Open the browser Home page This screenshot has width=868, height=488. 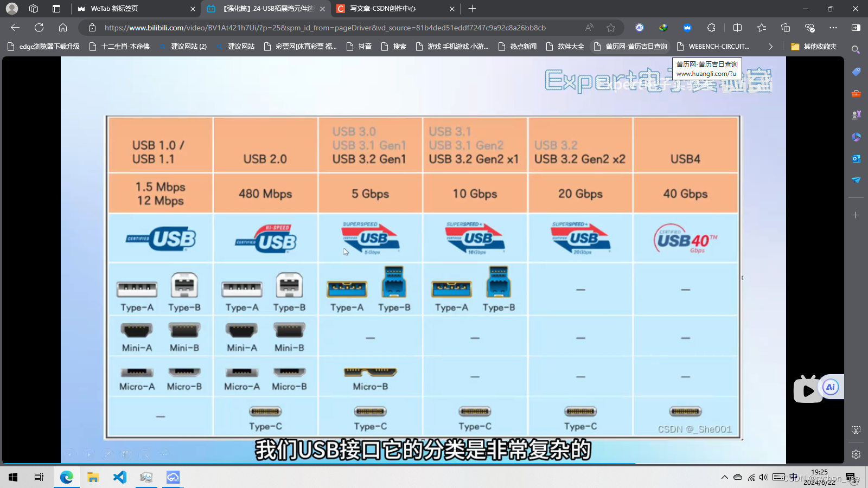pos(63,28)
